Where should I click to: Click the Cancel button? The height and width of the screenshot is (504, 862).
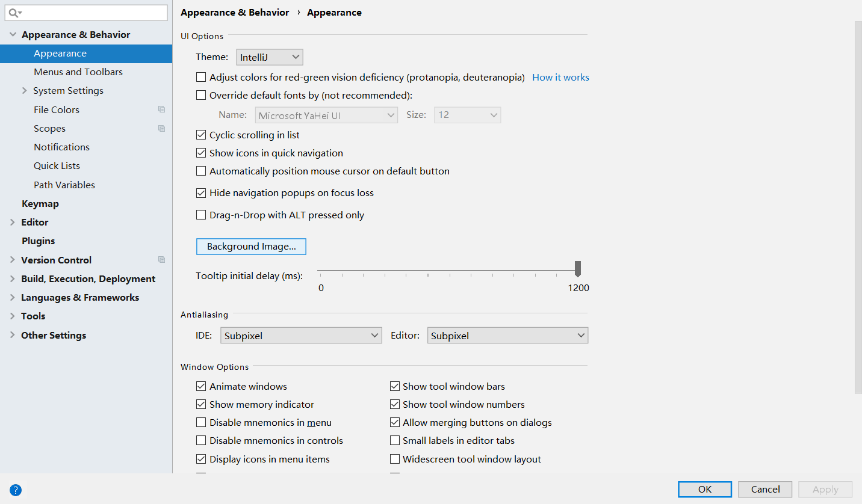[x=765, y=490]
